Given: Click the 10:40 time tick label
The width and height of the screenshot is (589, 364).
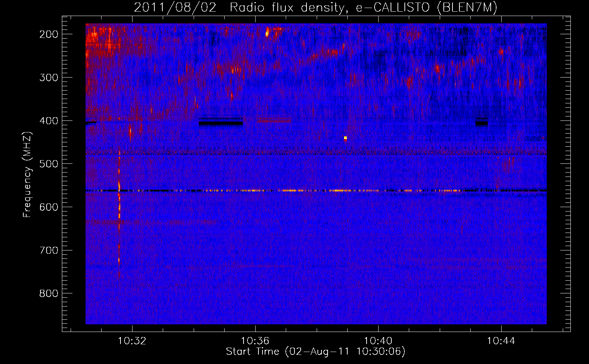Looking at the screenshot, I should [x=378, y=341].
